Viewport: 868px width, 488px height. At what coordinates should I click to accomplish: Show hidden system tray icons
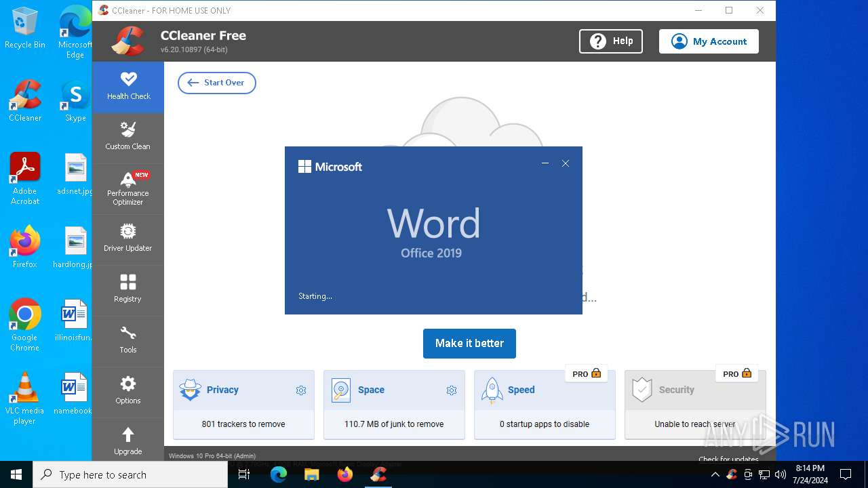click(715, 474)
